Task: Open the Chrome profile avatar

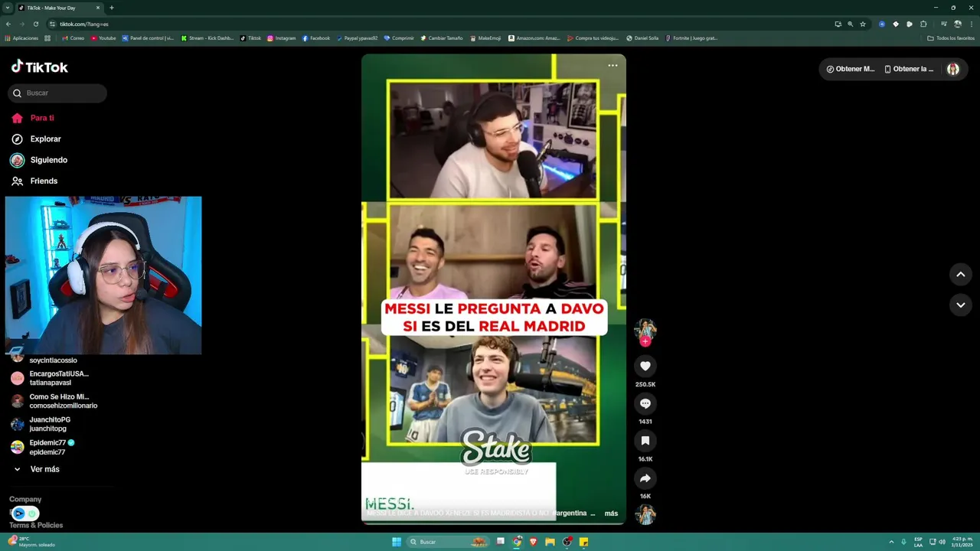Action: coord(957,24)
